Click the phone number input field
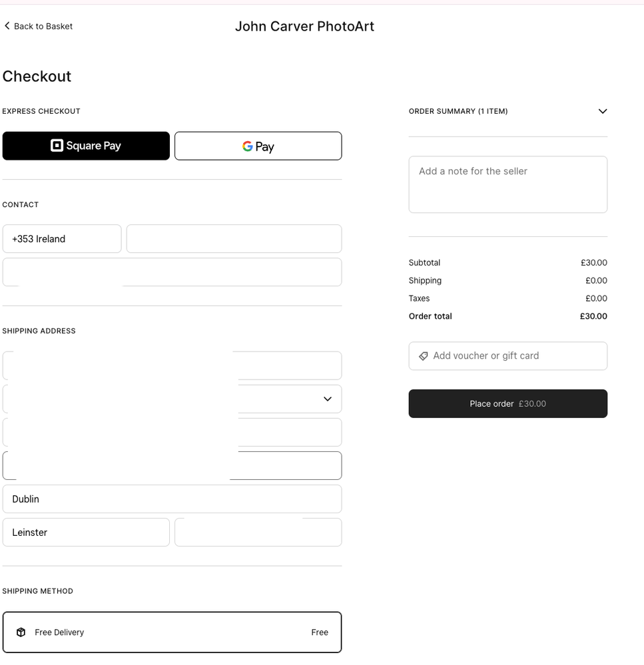Viewport: 644px width, 665px height. pos(234,239)
